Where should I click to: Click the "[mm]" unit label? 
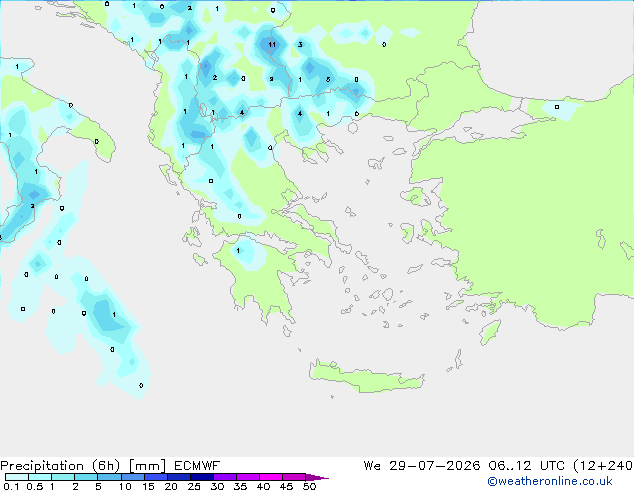click(x=147, y=466)
